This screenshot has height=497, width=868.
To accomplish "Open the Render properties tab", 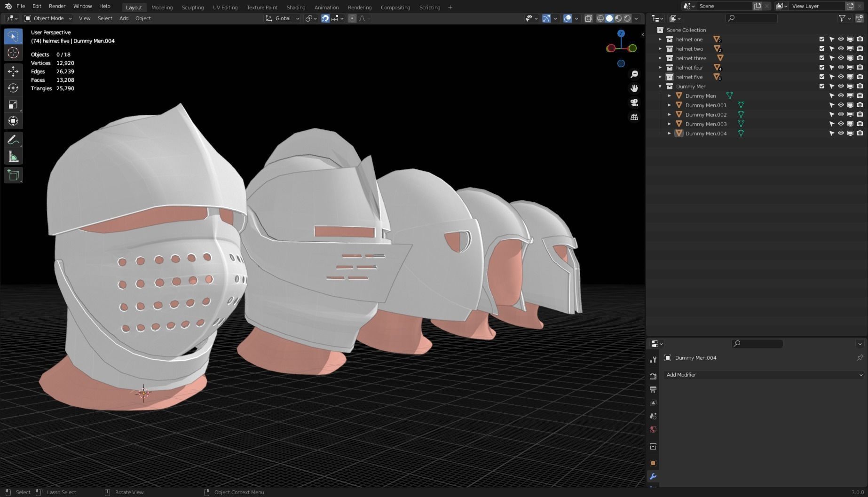I will 653,376.
